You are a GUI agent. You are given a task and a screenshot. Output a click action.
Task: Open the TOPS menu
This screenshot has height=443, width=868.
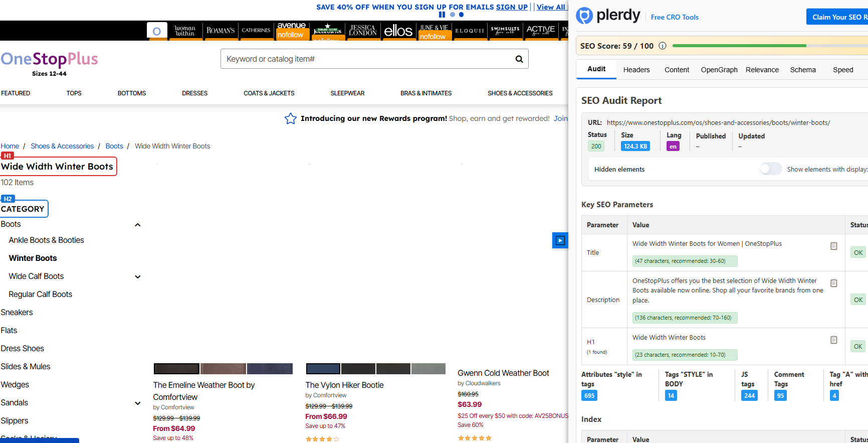[74, 93]
